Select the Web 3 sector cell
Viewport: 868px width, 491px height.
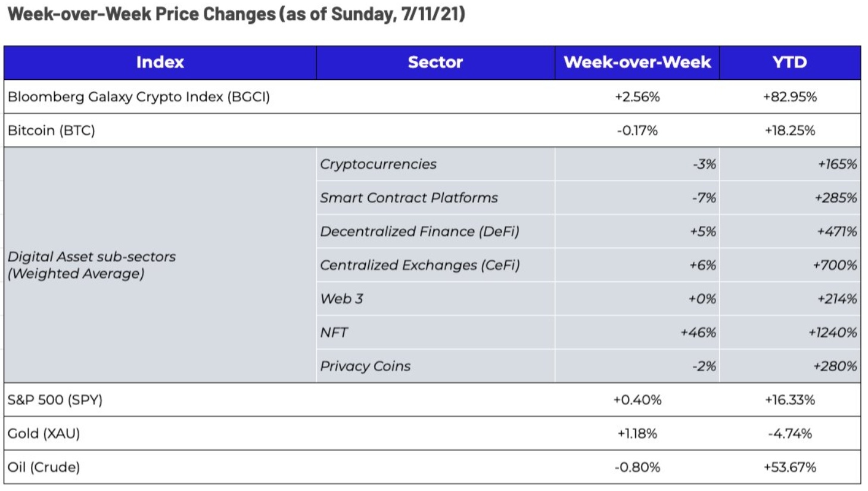[x=341, y=299]
